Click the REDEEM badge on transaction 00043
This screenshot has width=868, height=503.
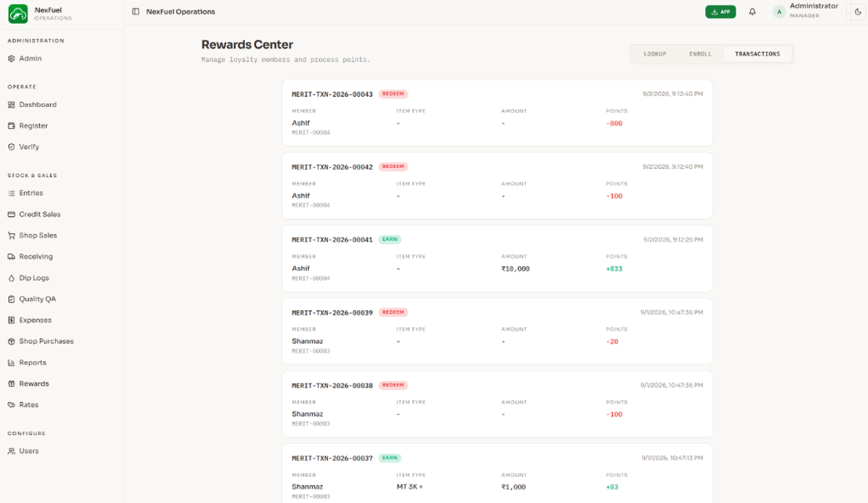tap(393, 94)
